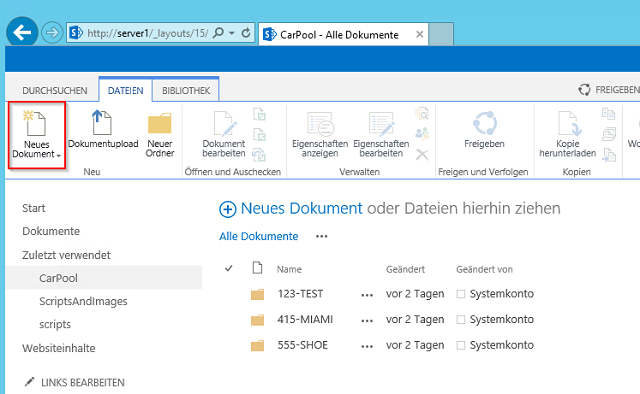Open Dokumente in the left navigation
The width and height of the screenshot is (640, 394).
pos(51,231)
